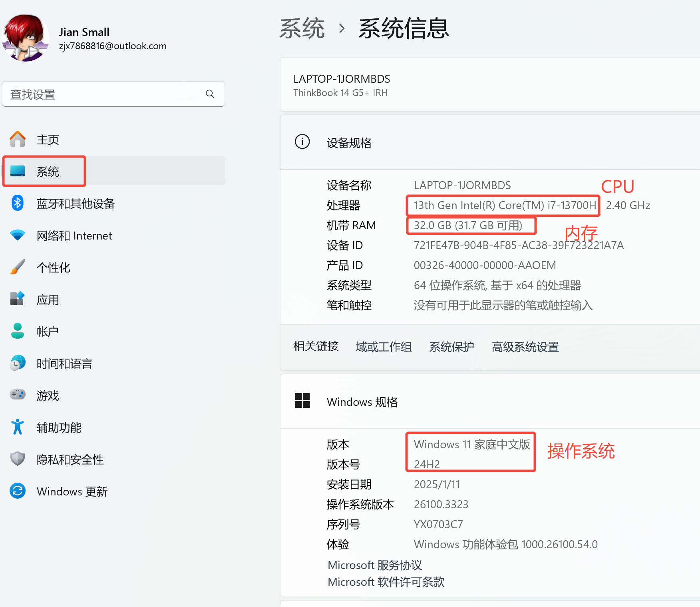The height and width of the screenshot is (607, 700).
Task: Click the 系统类型 64 位操作系统 value
Action: pos(497,285)
